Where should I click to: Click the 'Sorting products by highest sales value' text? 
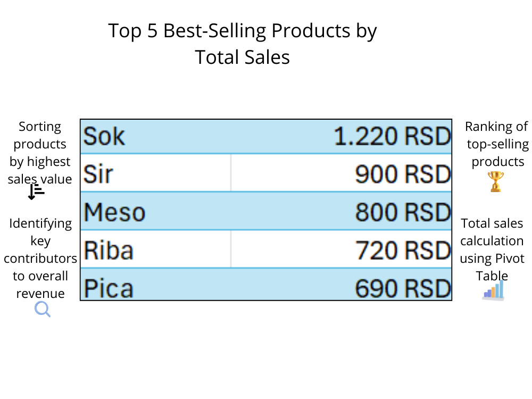click(40, 153)
